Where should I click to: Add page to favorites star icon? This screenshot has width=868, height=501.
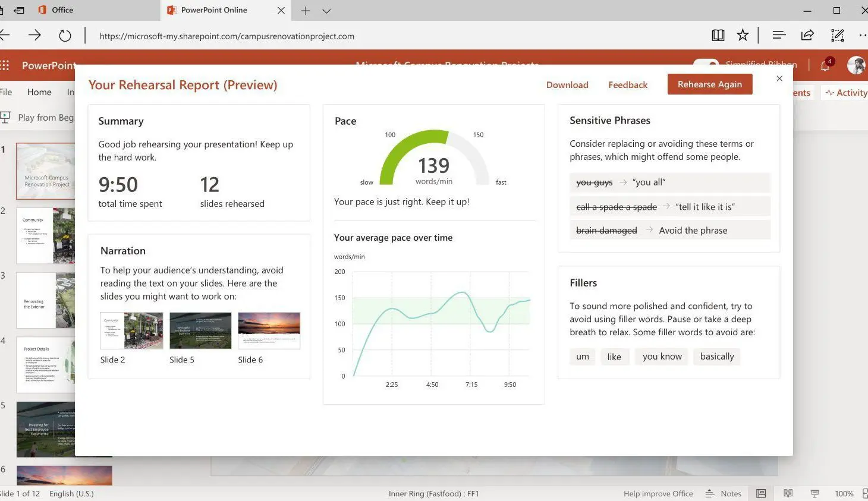[x=743, y=36]
